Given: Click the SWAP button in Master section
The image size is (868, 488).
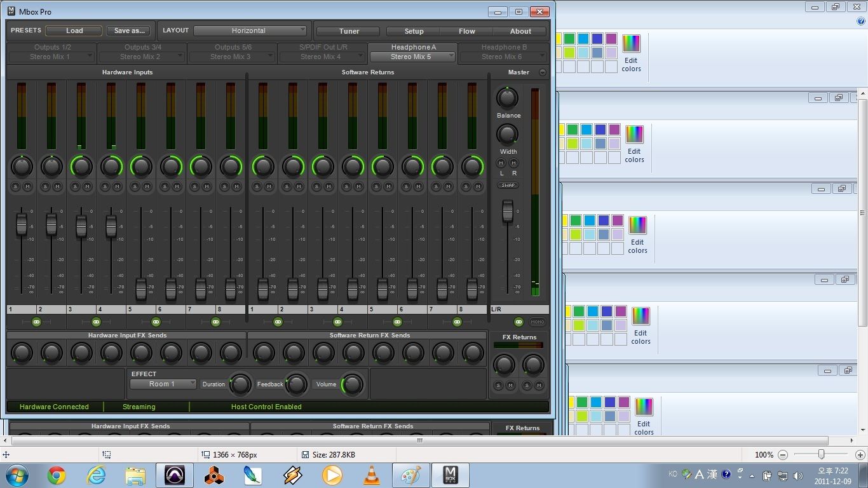Looking at the screenshot, I should tap(508, 186).
